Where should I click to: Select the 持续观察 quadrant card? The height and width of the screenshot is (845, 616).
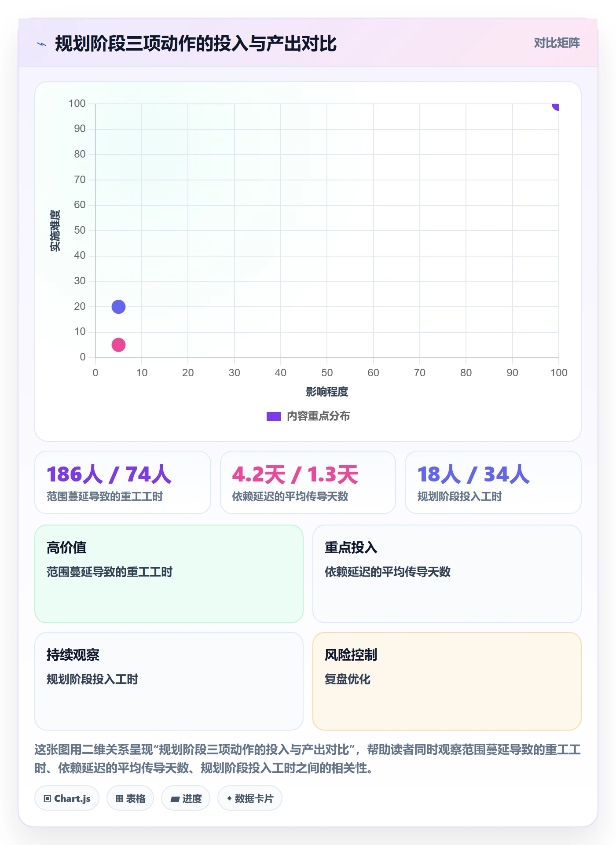tap(169, 681)
